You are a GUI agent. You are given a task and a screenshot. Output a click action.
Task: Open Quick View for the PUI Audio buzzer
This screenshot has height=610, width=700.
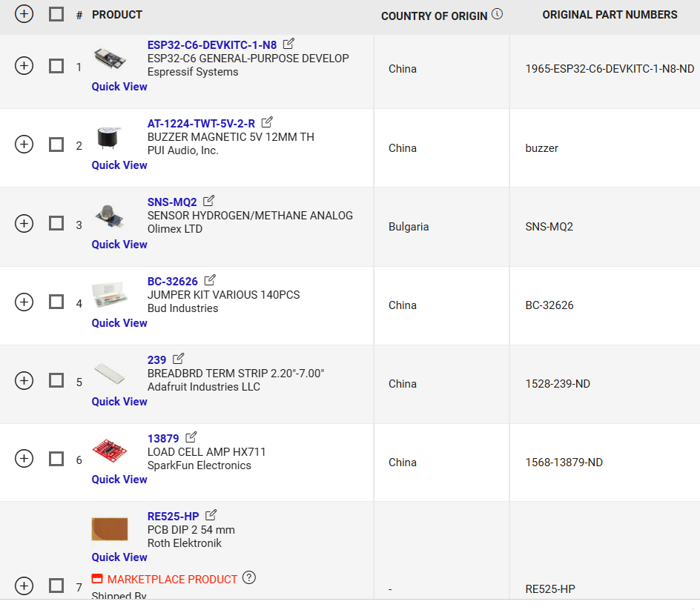tap(119, 165)
